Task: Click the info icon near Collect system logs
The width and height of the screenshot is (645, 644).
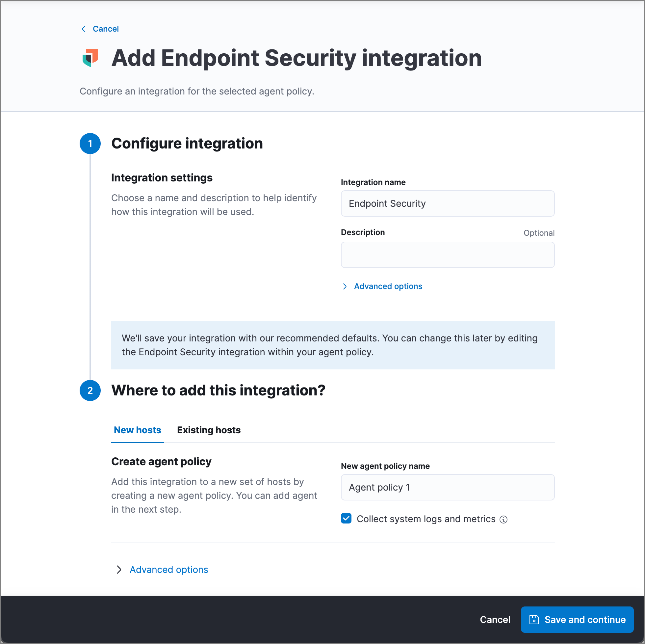Action: point(504,519)
